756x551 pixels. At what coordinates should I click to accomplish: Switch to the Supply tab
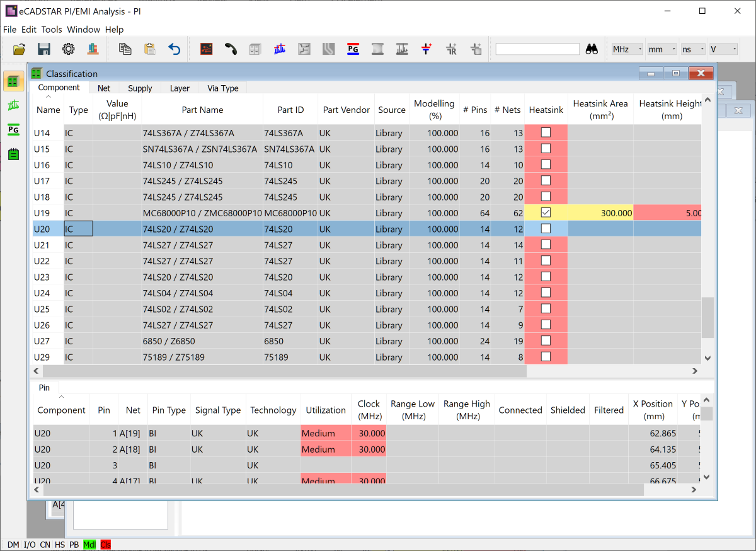coord(140,88)
